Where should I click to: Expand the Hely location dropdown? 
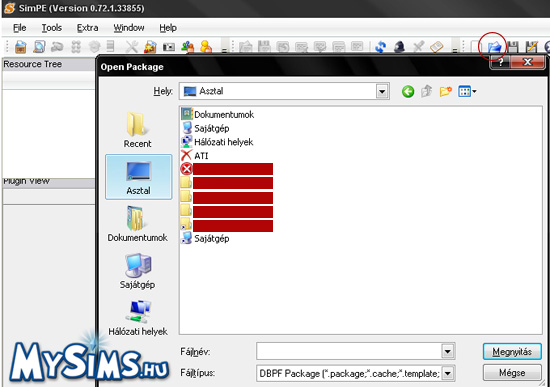point(382,92)
